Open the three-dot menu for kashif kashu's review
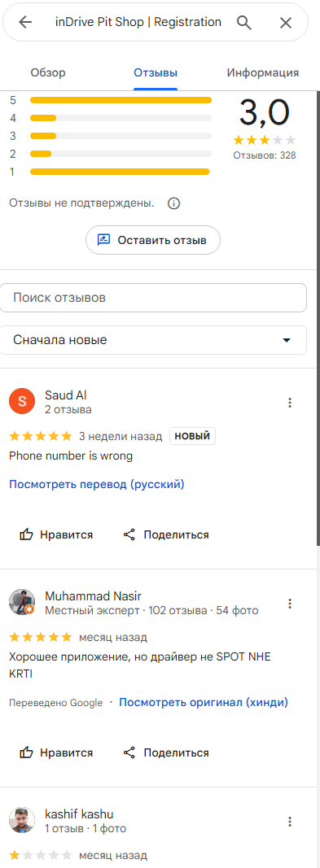The height and width of the screenshot is (868, 320). 290,822
